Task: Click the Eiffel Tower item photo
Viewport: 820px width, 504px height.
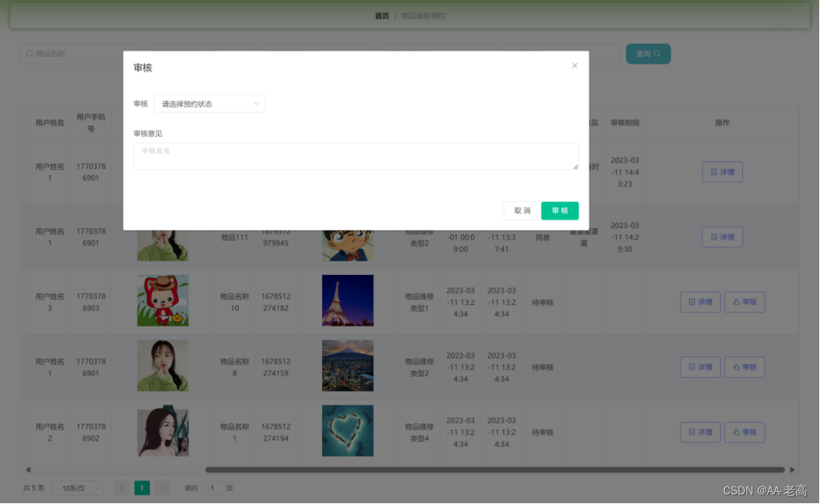Action: point(348,300)
